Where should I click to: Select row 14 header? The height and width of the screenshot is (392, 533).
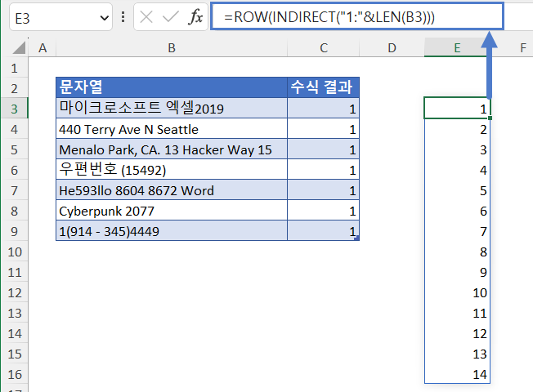[14, 333]
